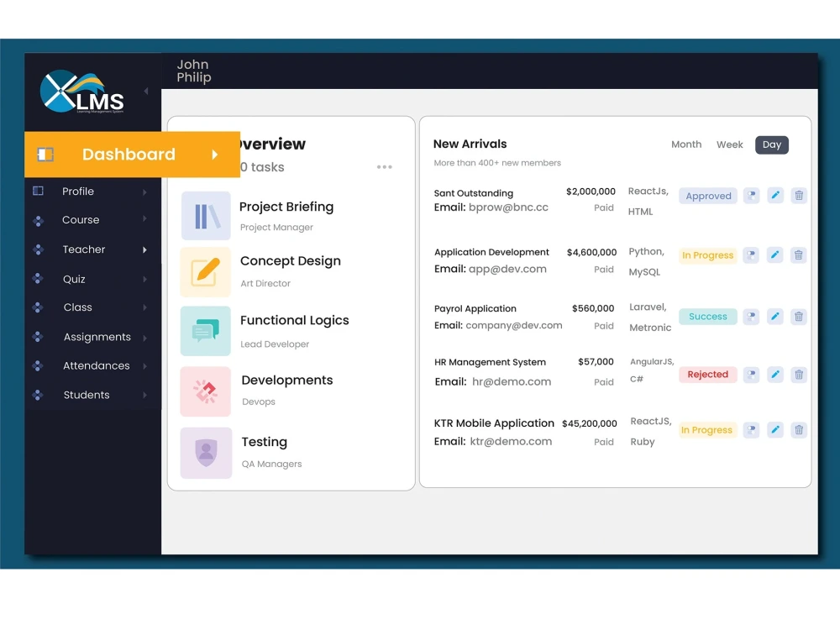Toggle the switch on the Payrol Application row
840x630 pixels.
pos(752,317)
